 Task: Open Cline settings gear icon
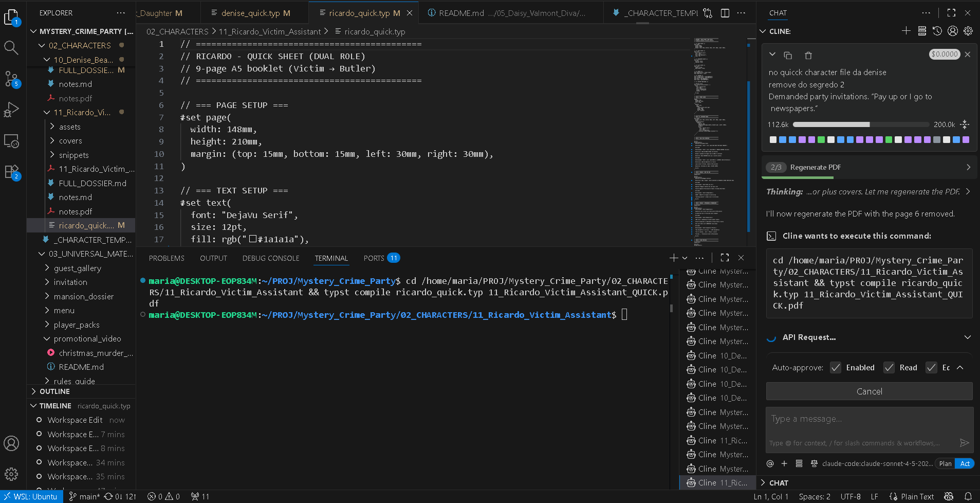click(968, 31)
